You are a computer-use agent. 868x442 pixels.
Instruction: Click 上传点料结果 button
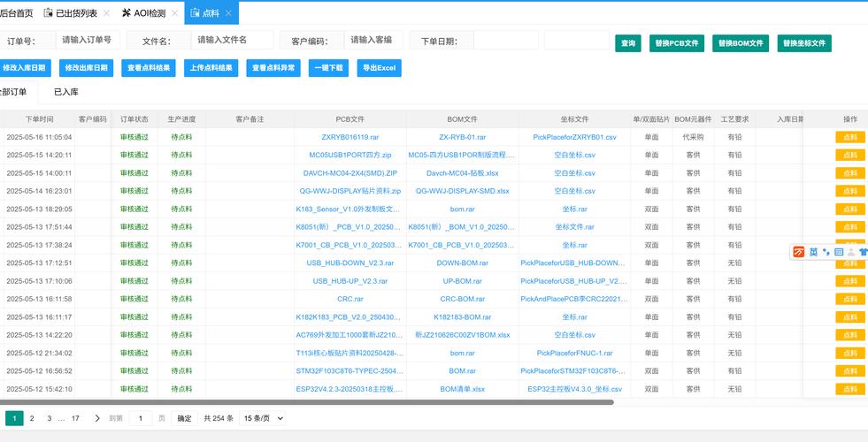[211, 68]
